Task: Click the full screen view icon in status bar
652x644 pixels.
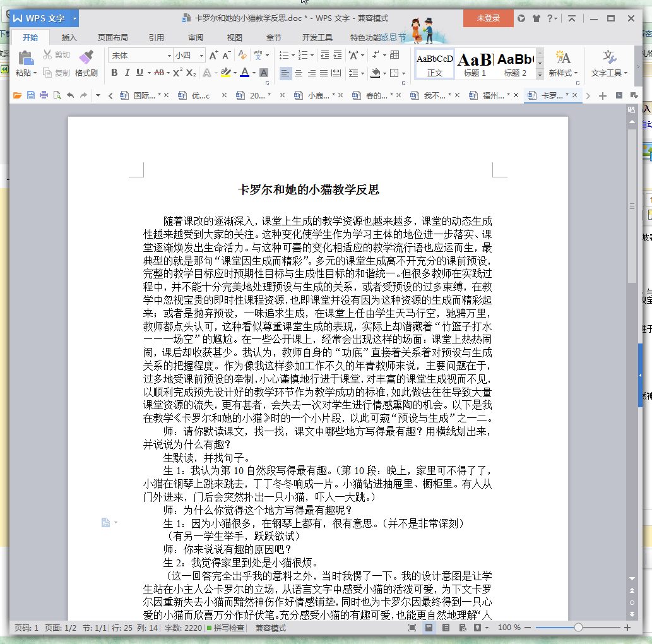Action: 412,628
